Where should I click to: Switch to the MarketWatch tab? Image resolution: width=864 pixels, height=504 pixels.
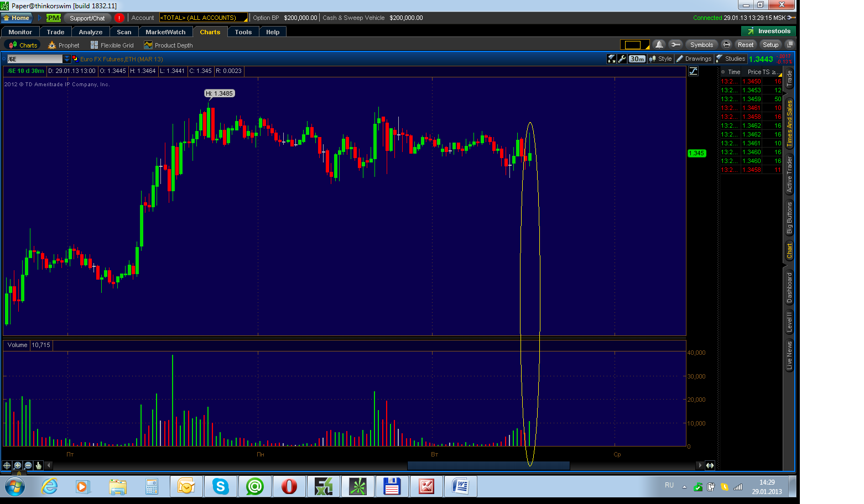point(165,32)
